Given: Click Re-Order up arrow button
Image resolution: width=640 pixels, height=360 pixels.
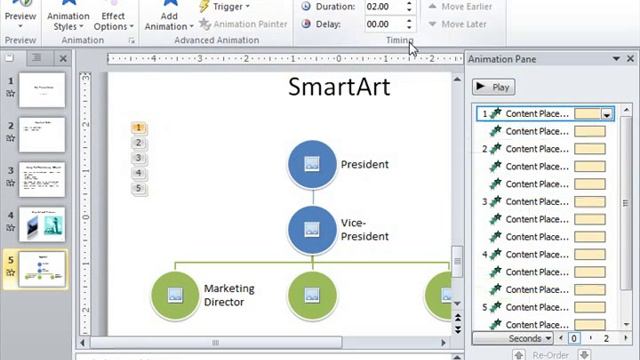Looking at the screenshot, I should coord(519,355).
